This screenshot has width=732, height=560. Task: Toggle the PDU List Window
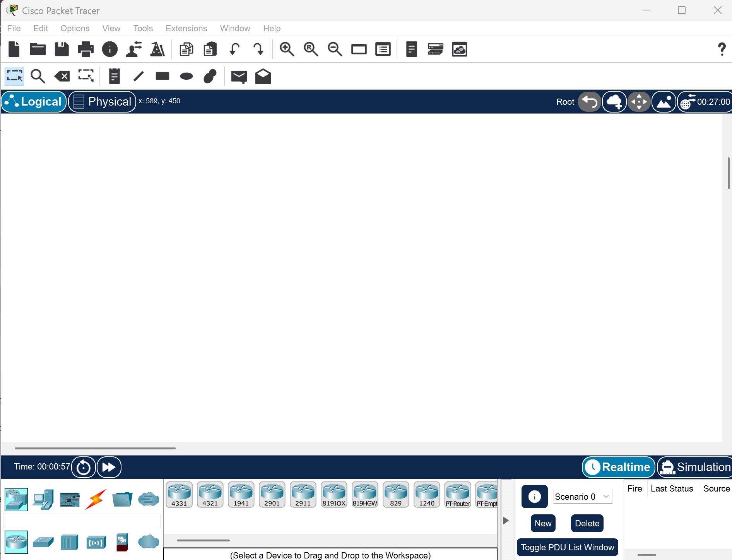pos(568,547)
